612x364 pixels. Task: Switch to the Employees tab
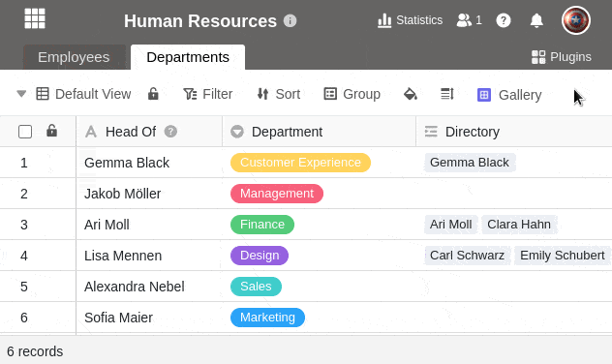(x=74, y=57)
